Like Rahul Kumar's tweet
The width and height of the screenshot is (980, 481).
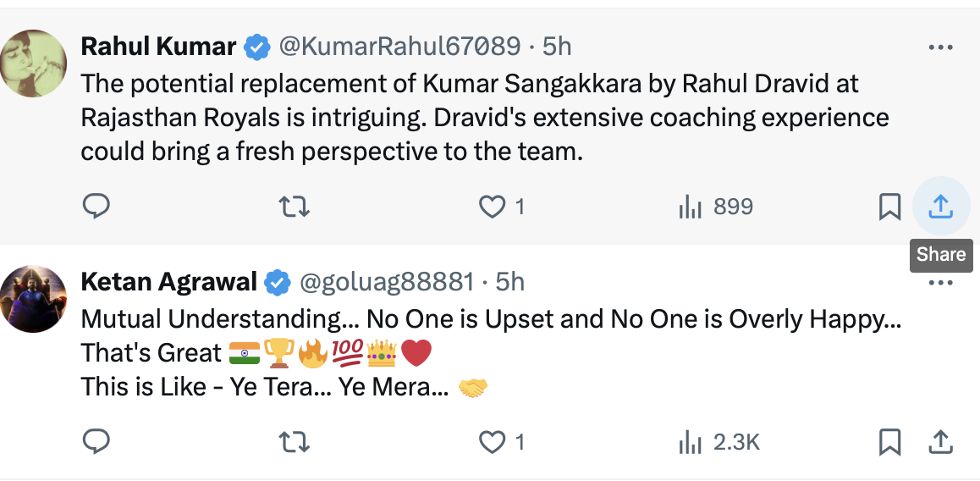coord(493,207)
